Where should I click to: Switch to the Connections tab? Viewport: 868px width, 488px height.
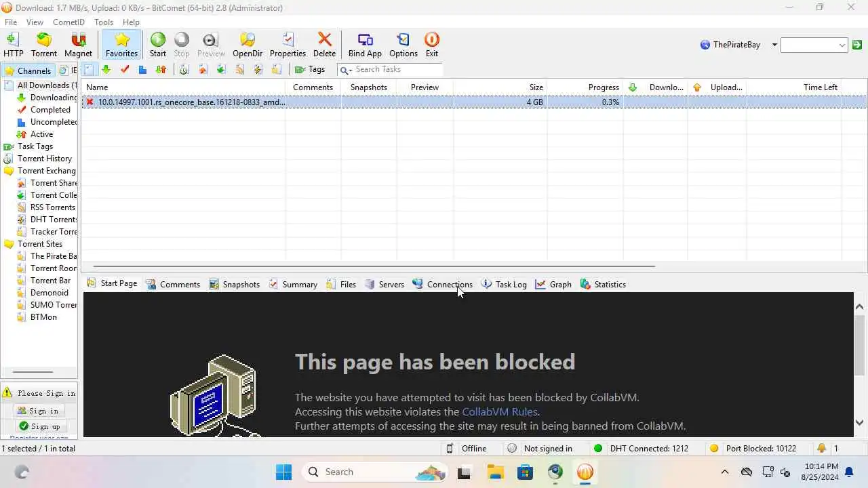point(443,284)
